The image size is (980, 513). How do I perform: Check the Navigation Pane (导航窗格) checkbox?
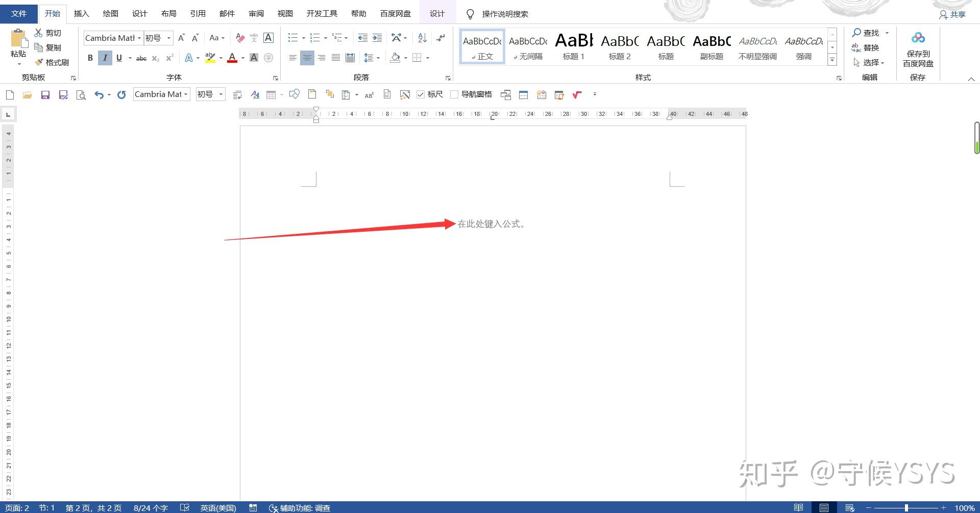point(454,94)
